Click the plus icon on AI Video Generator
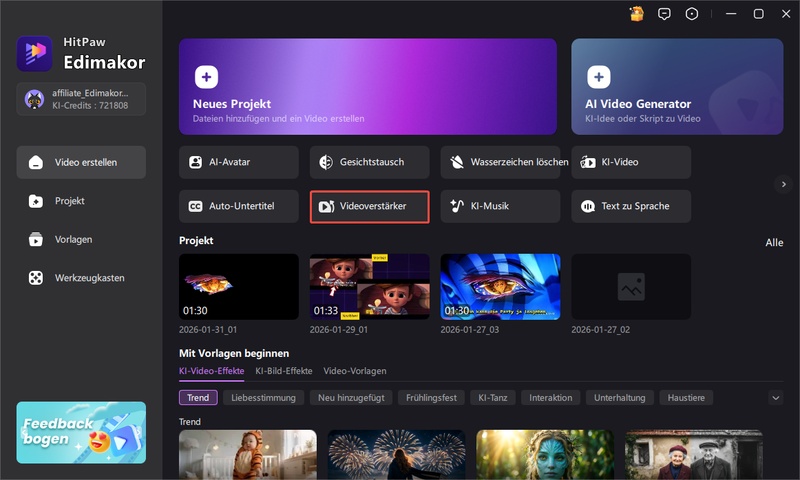Viewport: 800px width, 480px height. [x=598, y=77]
